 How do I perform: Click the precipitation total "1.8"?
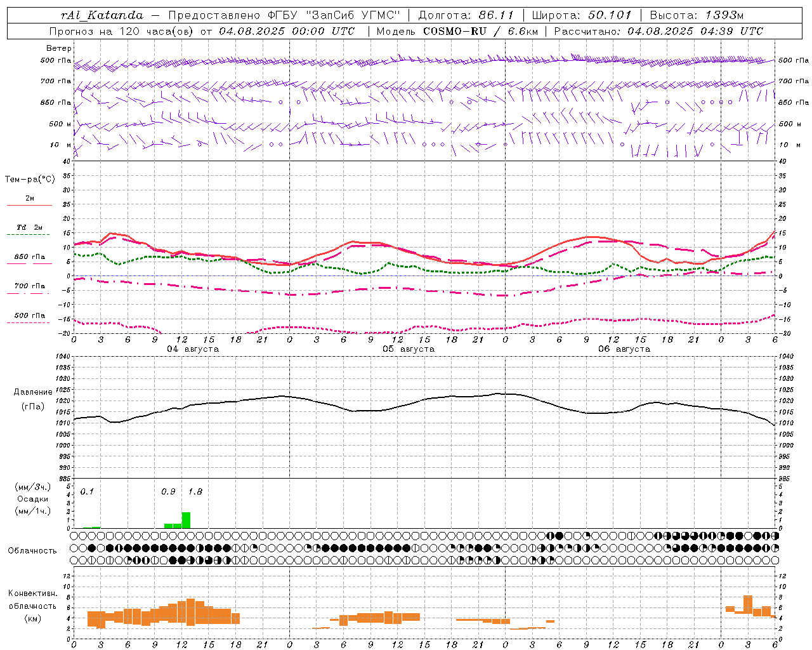pos(195,492)
